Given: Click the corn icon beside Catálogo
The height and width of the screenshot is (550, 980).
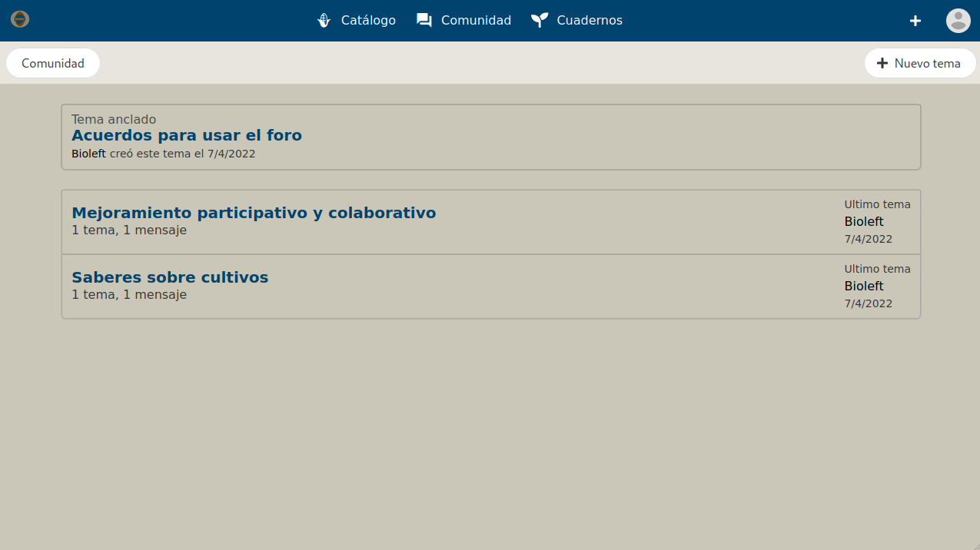Looking at the screenshot, I should (324, 21).
